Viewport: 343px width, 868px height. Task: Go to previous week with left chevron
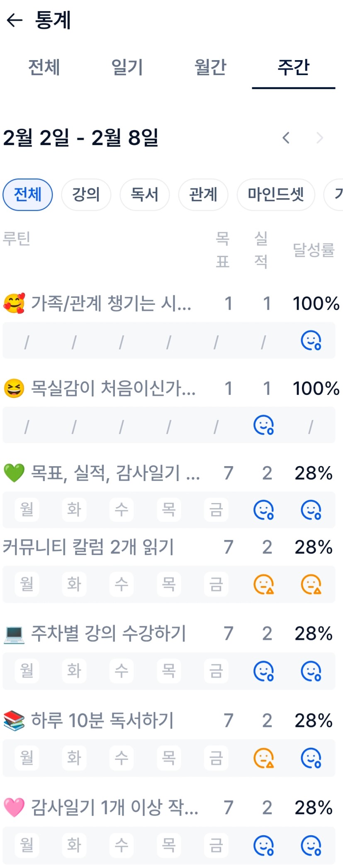coord(286,138)
